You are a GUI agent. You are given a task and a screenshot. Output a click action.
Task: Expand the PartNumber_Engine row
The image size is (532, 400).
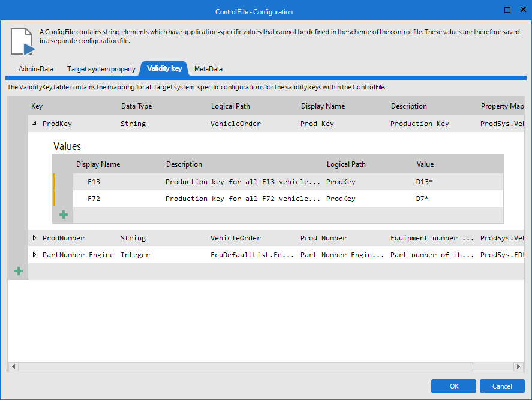tap(34, 255)
